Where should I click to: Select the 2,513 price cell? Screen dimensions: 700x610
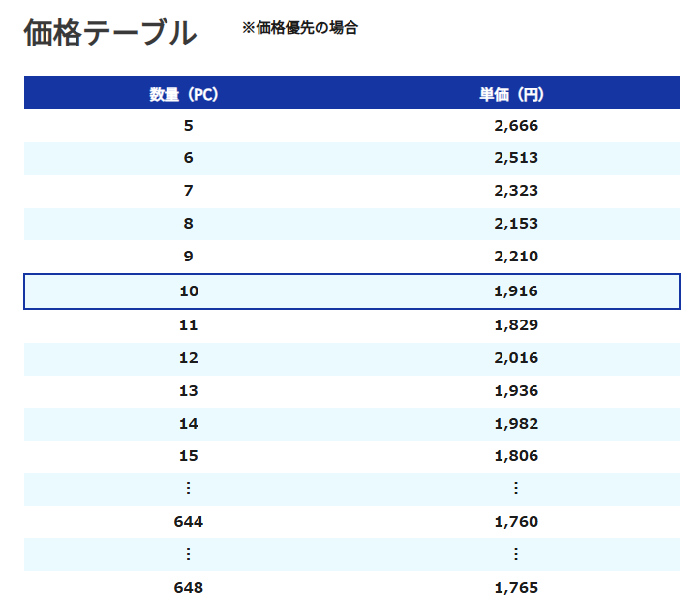pyautogui.click(x=515, y=158)
